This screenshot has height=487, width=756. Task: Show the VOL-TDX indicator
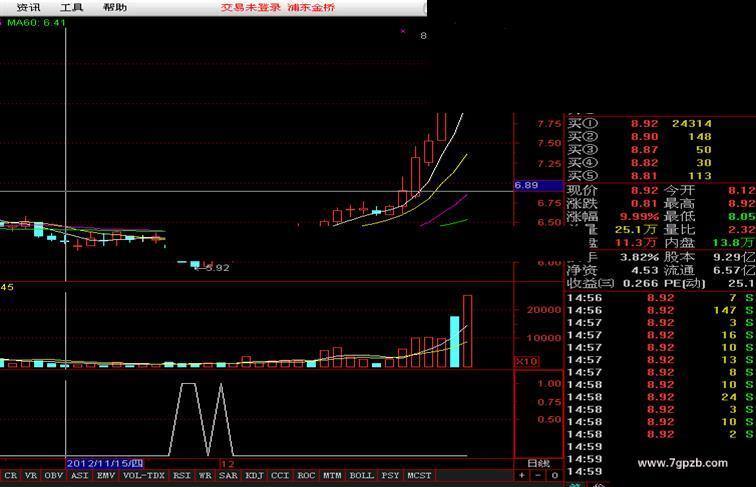pyautogui.click(x=144, y=475)
